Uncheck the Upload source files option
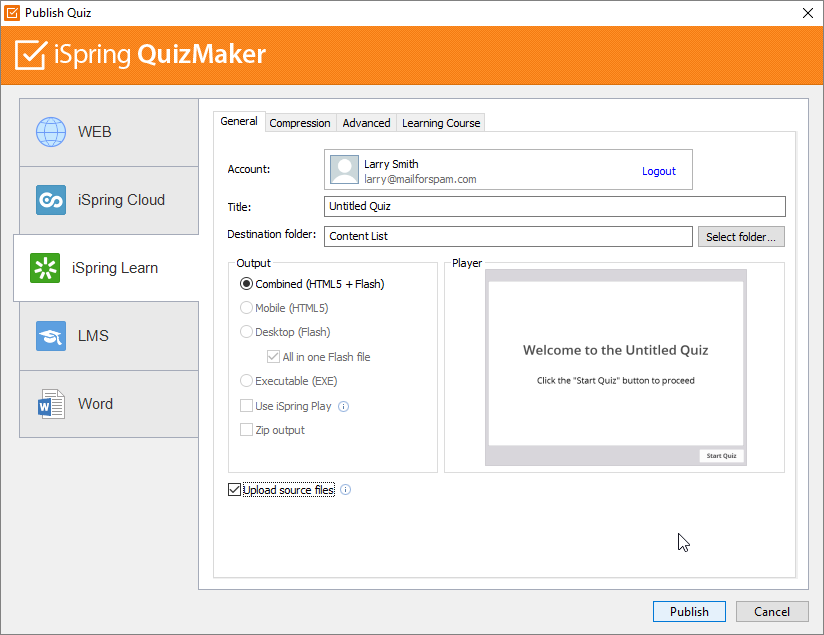Screen dimensions: 824x635 coord(234,490)
